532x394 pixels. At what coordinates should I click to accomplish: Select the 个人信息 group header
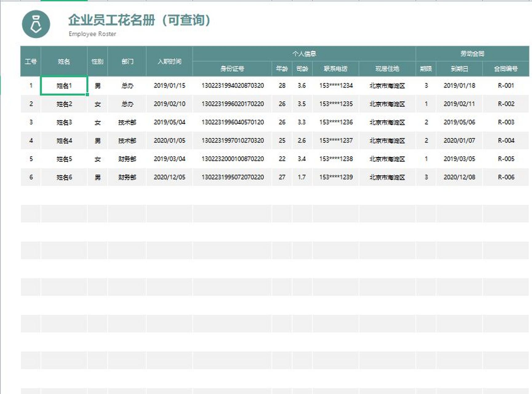point(304,54)
